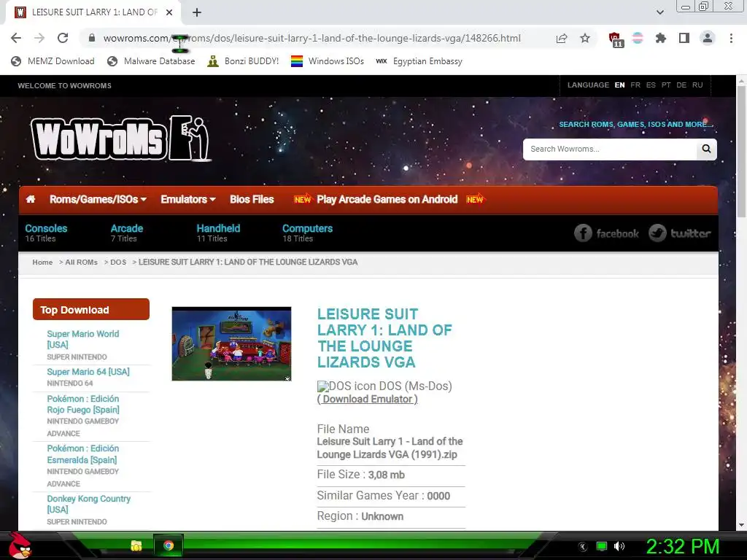Expand the Emulators dropdown menu
Screen dimensions: 747x560
[x=188, y=199]
